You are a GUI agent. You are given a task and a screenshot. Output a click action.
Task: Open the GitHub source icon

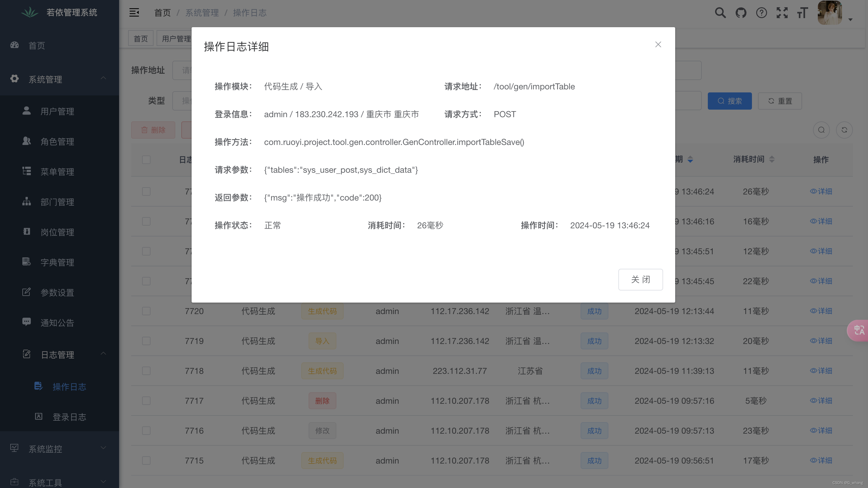(x=741, y=13)
